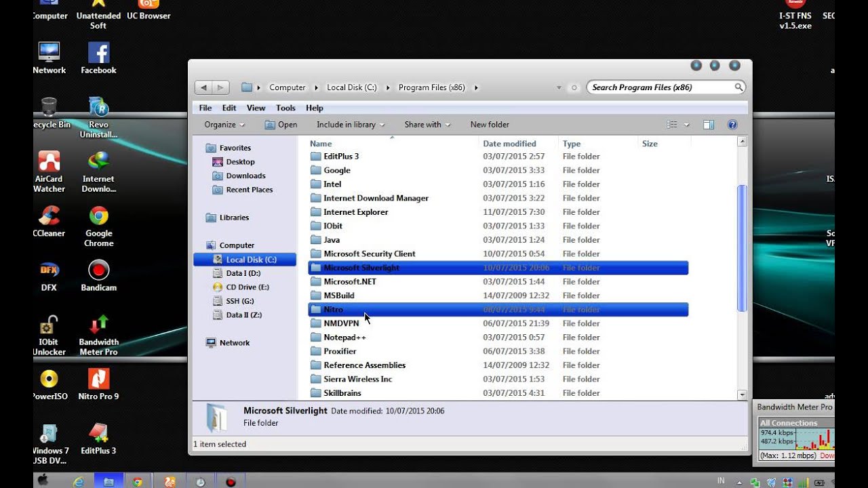868x488 pixels.
Task: Expand arrow after Program Files (x86) breadcrumb
Action: tap(476, 87)
